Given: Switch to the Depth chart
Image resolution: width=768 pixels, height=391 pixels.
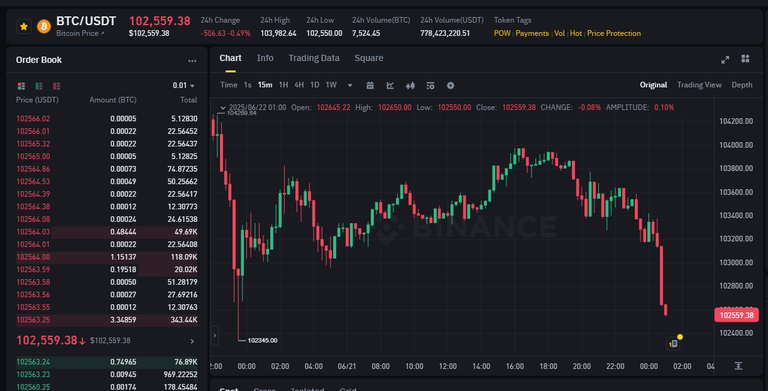Looking at the screenshot, I should pyautogui.click(x=742, y=85).
